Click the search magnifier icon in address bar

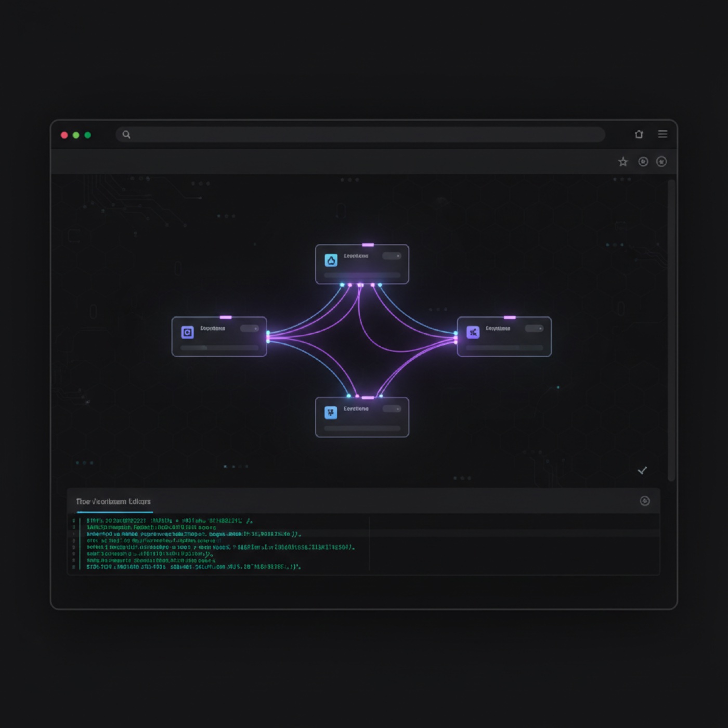click(126, 135)
